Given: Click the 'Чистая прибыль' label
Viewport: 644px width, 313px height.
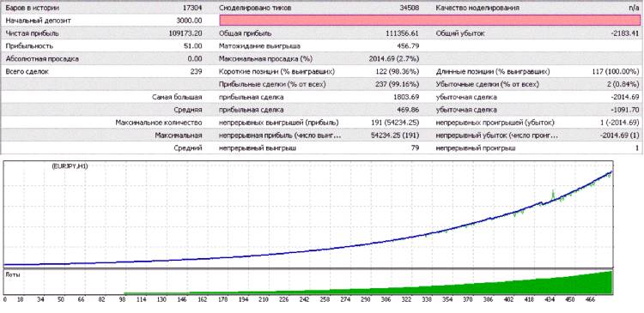Looking at the screenshot, I should click(x=32, y=33).
